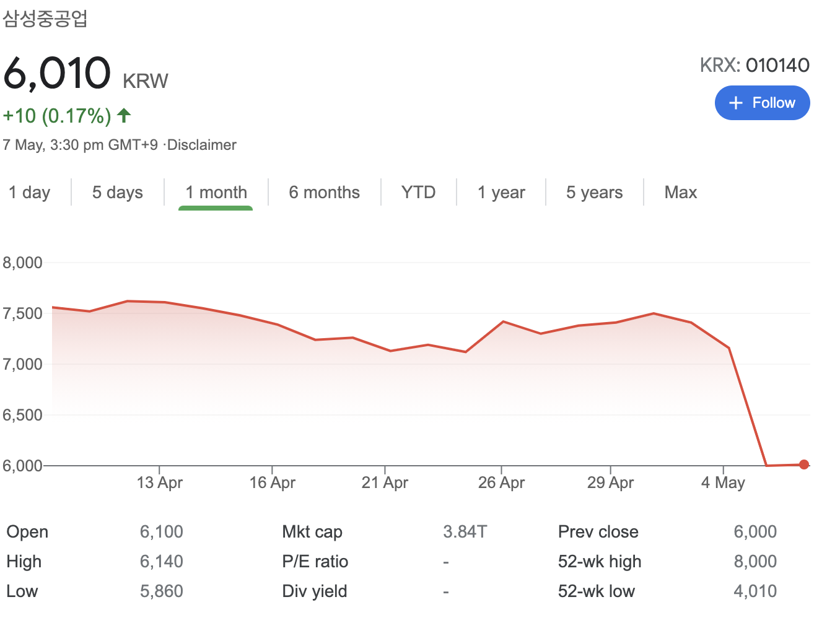Open the Disclaimer link
840x628 pixels.
[x=202, y=145]
